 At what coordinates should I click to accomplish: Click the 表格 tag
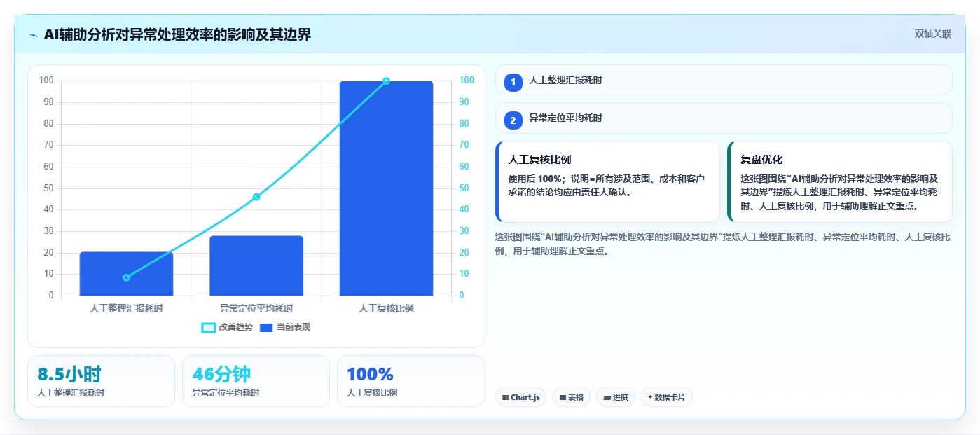pos(572,397)
